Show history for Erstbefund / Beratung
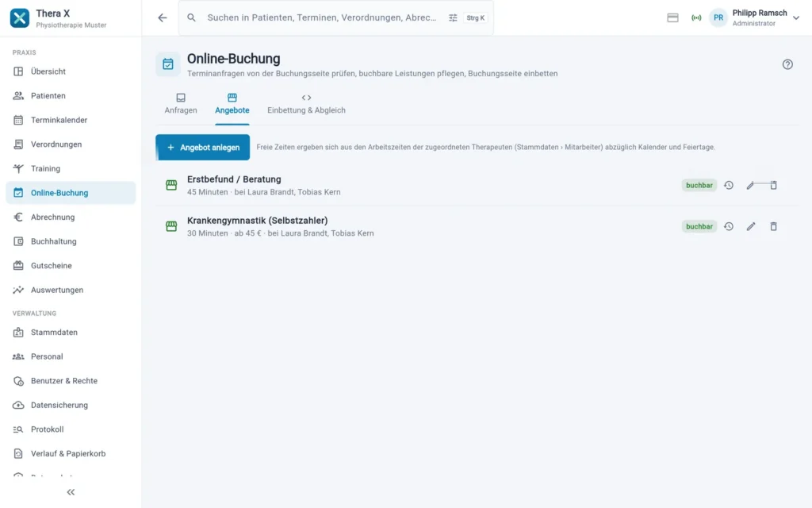Image resolution: width=812 pixels, height=508 pixels. 729,185
